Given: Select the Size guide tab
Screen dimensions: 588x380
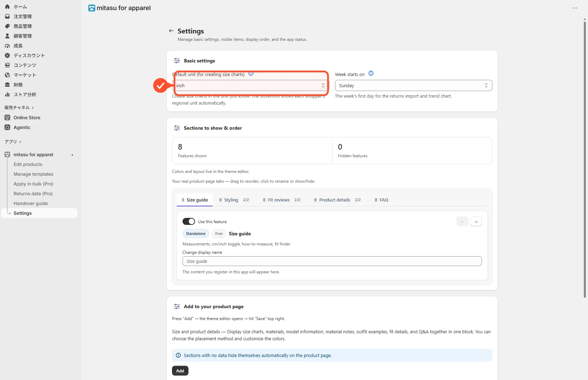Looking at the screenshot, I should (195, 200).
